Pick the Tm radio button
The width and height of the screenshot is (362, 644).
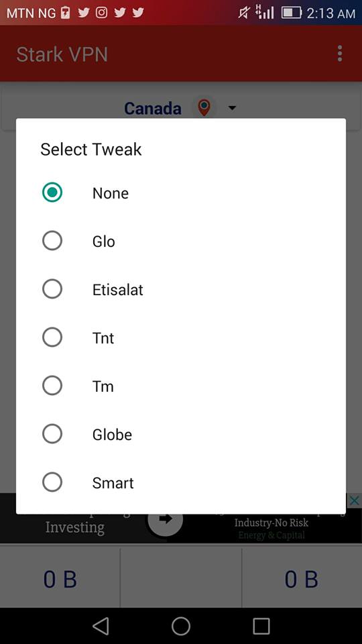52,386
